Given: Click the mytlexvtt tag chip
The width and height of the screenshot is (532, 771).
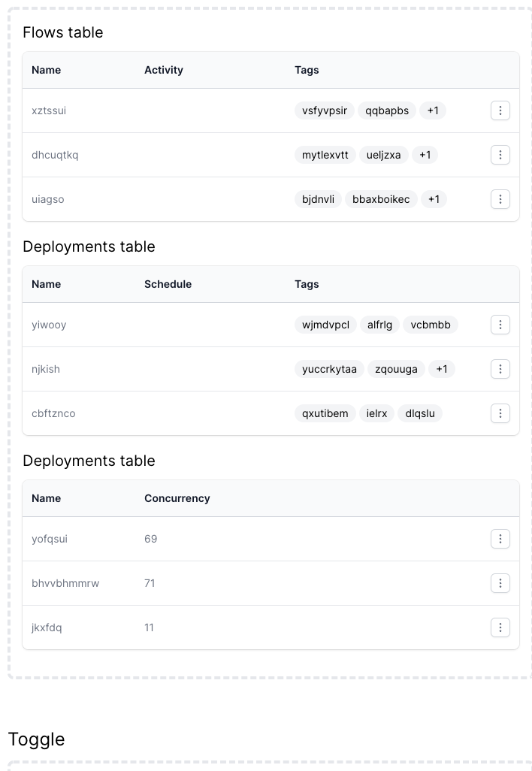Looking at the screenshot, I should 325,155.
